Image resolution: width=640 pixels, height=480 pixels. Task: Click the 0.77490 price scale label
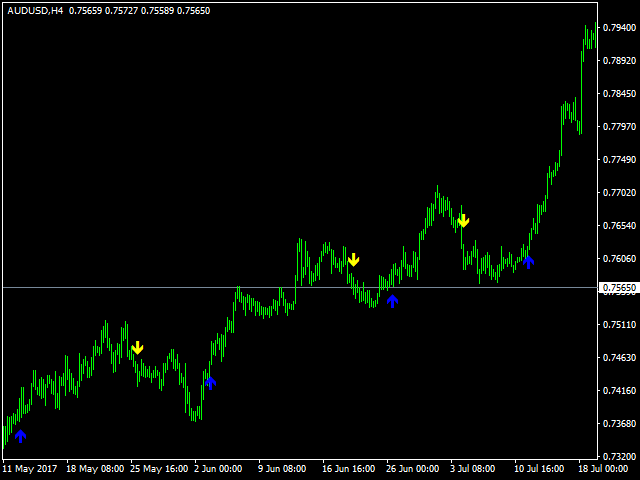[619, 160]
